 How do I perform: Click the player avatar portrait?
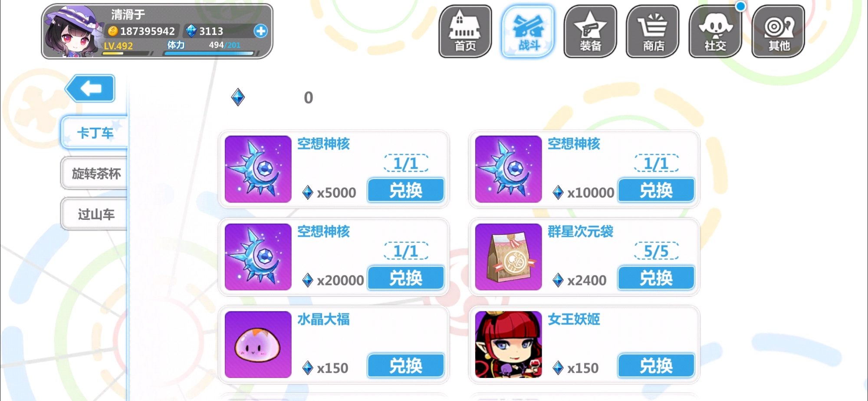[x=73, y=31]
